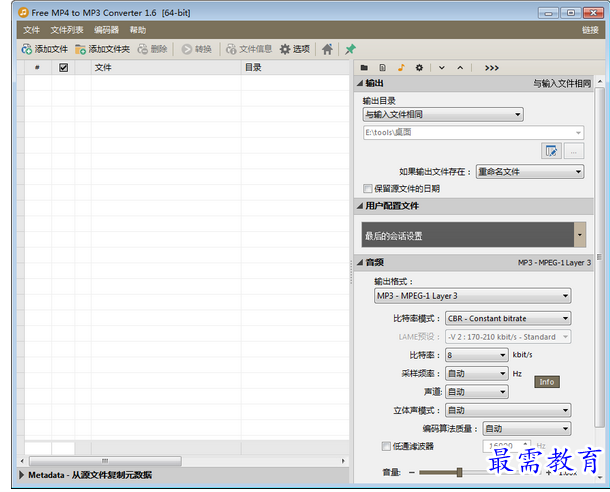Viewport: 610px width, 492px height.
Task: Click the Delete (删除) toolbar icon
Action: point(152,49)
